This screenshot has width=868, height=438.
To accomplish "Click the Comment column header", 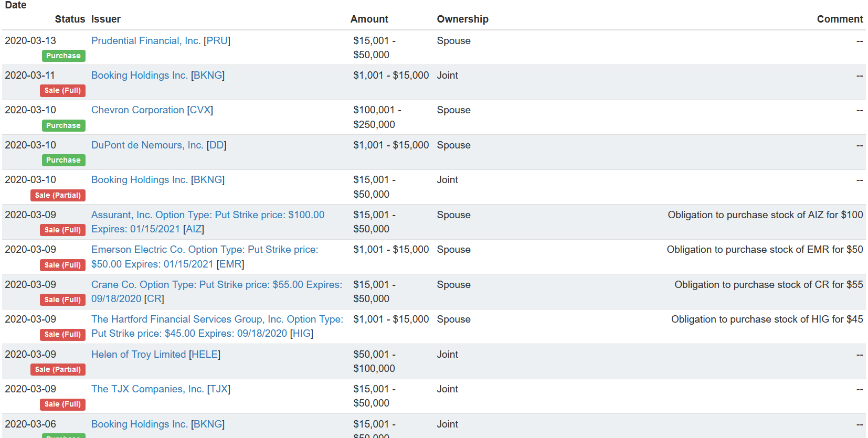I will coord(840,19).
